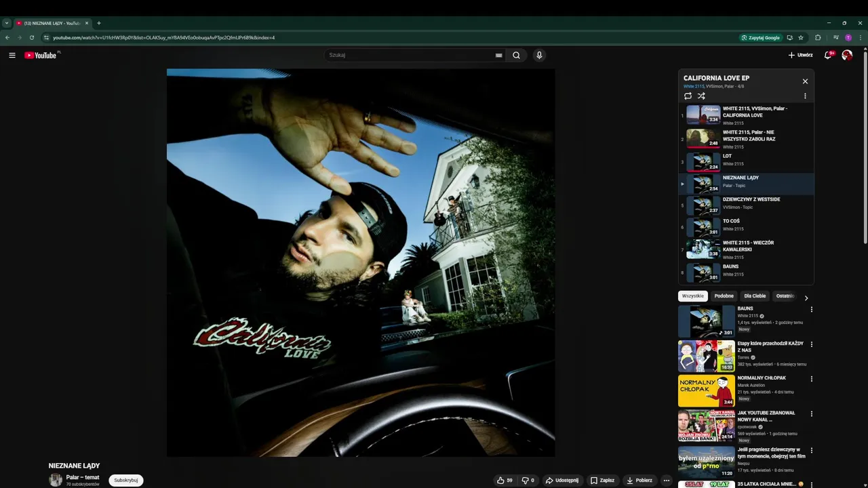The image size is (868, 488).
Task: Click the Utwórz create button
Action: point(800,56)
